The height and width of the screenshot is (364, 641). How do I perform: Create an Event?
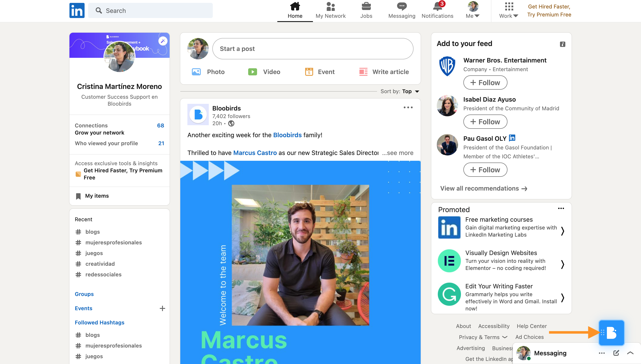[320, 72]
